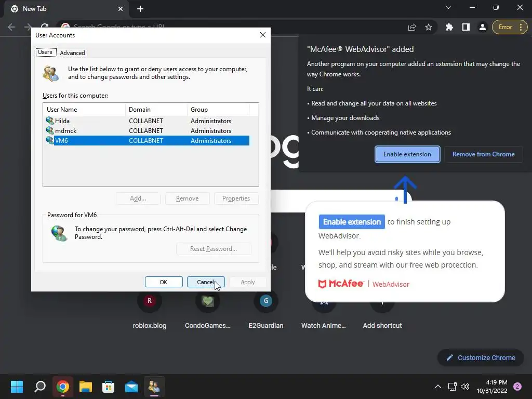Open the CondoGames shortcut
Image resolution: width=532 pixels, height=399 pixels.
point(208,311)
